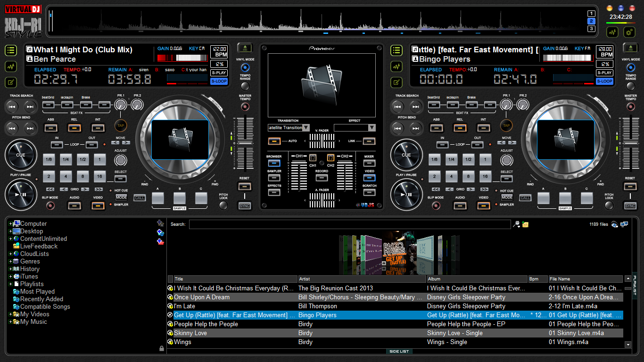Switch to the MIXER panel
Image resolution: width=644 pixels, height=362 pixels.
click(369, 163)
